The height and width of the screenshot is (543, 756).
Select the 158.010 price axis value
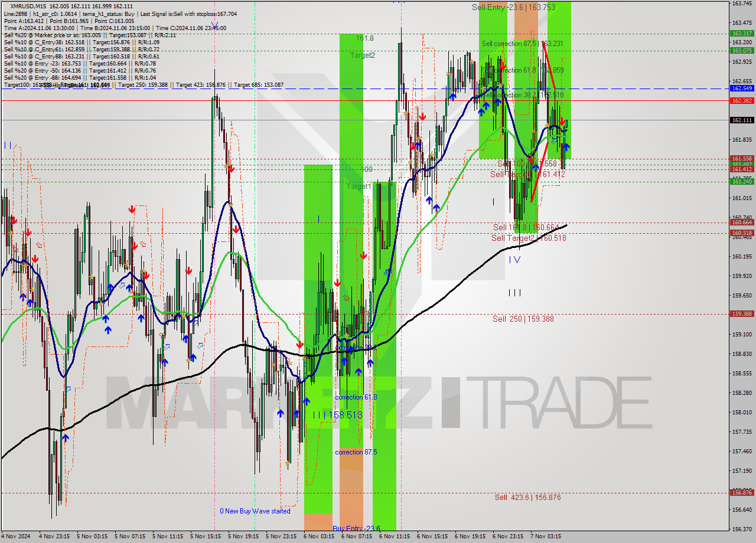click(x=742, y=412)
